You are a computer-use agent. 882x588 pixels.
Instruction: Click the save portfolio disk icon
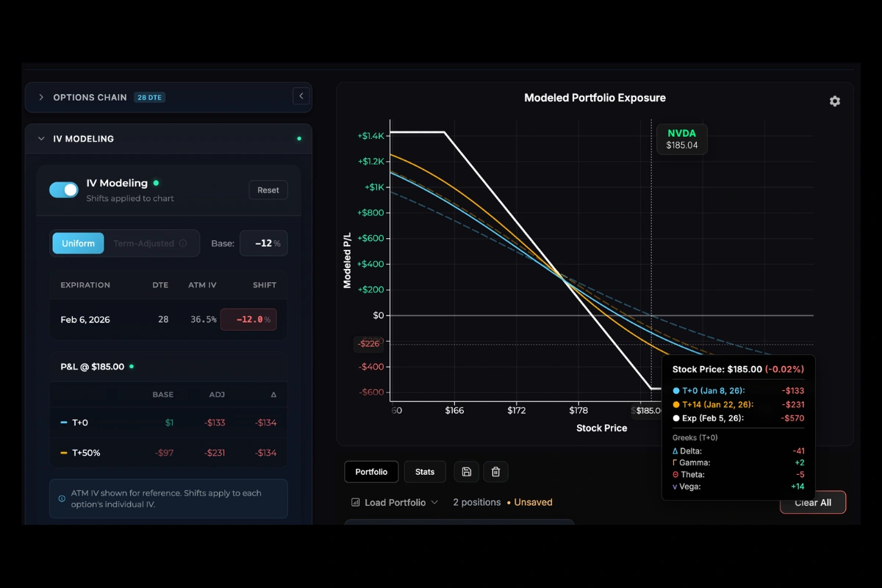[467, 472]
